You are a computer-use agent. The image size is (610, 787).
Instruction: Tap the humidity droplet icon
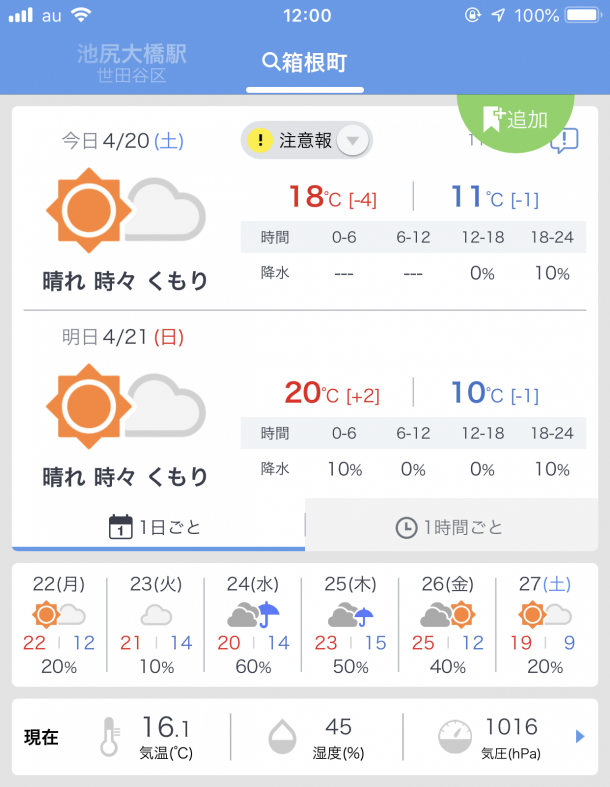click(x=282, y=736)
